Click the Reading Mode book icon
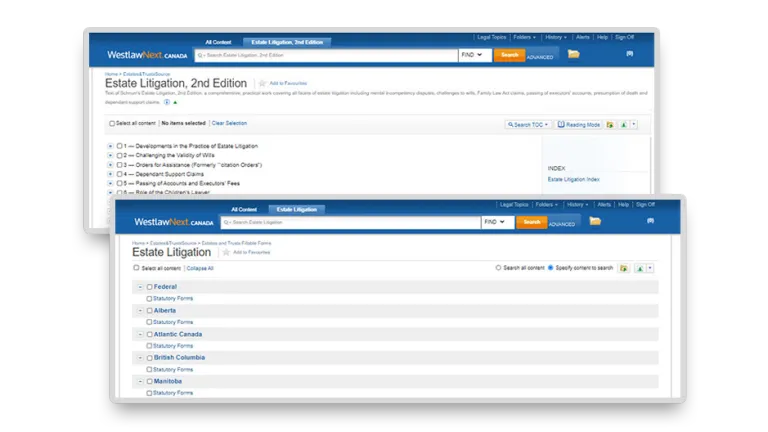 tap(561, 125)
